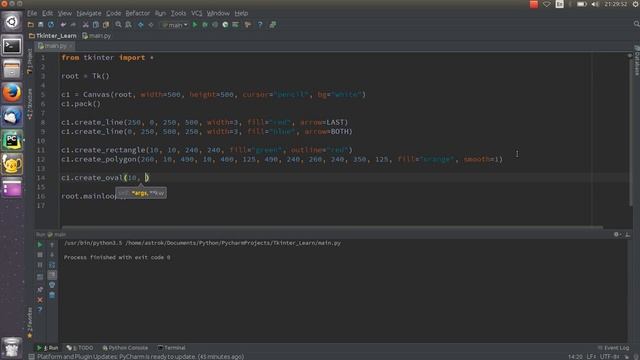
Task: Switch to the Terminal tab
Action: click(171, 348)
